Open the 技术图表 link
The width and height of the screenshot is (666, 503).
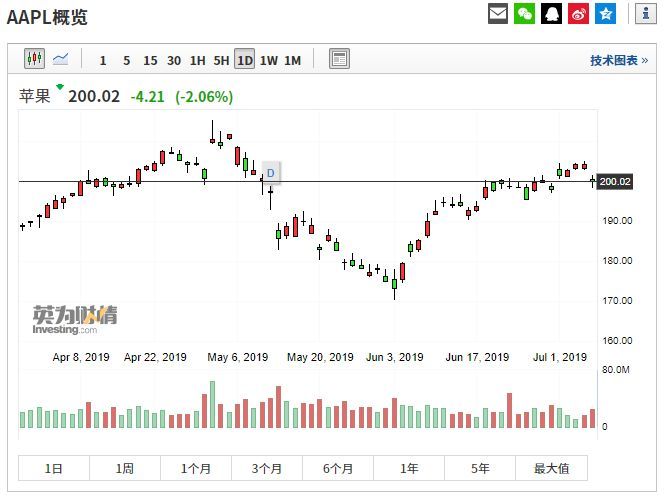pos(619,60)
